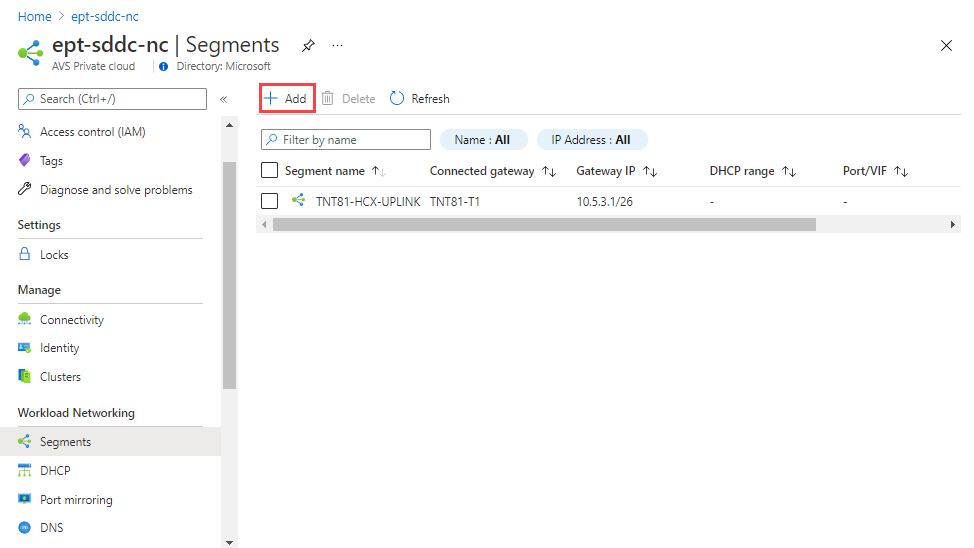
Task: Click the Filter by name field
Action: pyautogui.click(x=346, y=140)
